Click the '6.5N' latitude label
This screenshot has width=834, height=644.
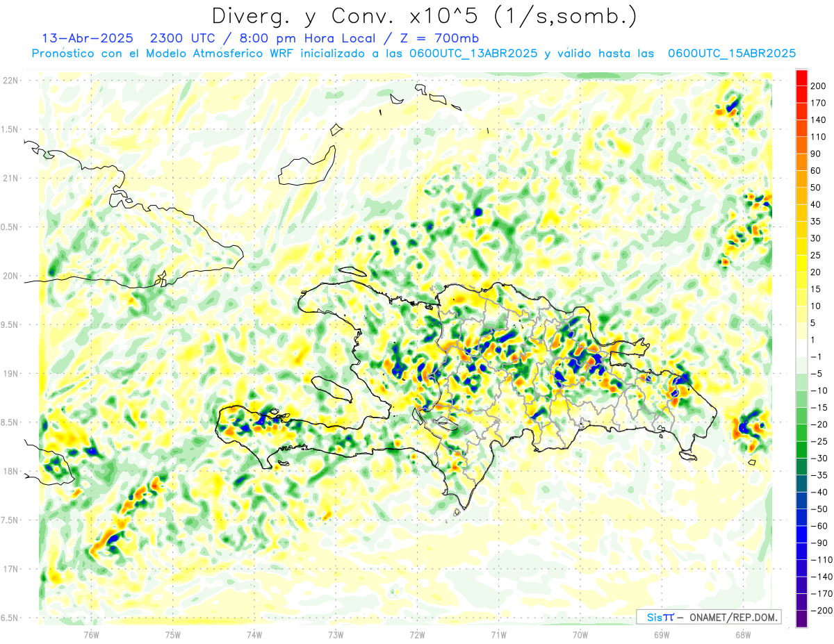tap(10, 618)
